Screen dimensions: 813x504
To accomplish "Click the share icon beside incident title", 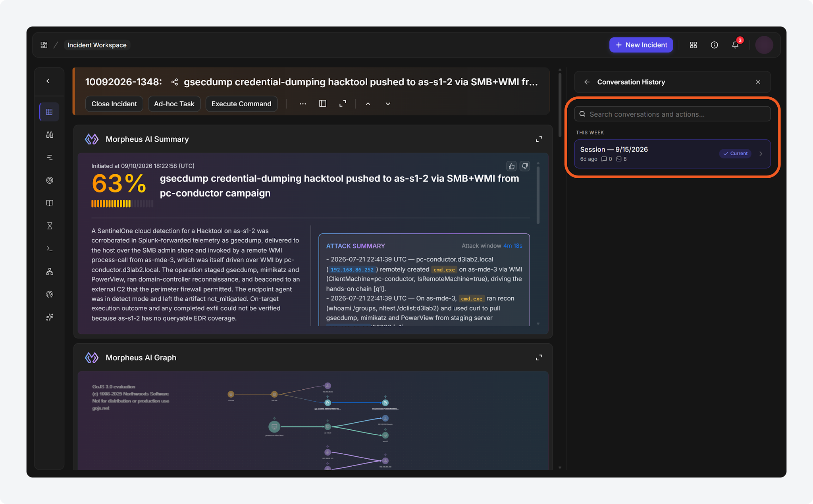I will (x=174, y=82).
